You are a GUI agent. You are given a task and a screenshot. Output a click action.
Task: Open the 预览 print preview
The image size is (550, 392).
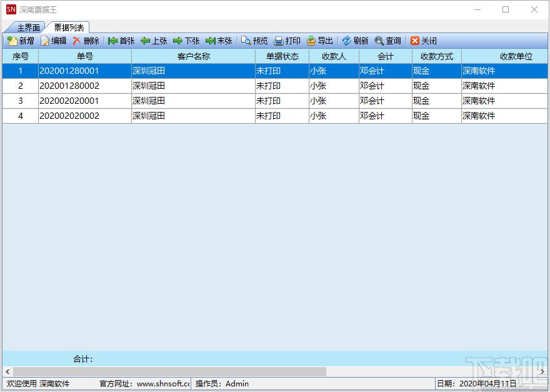coord(254,41)
